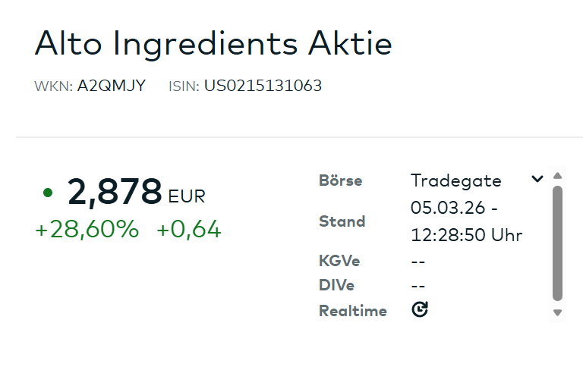Click the Realtime label text

point(353,311)
